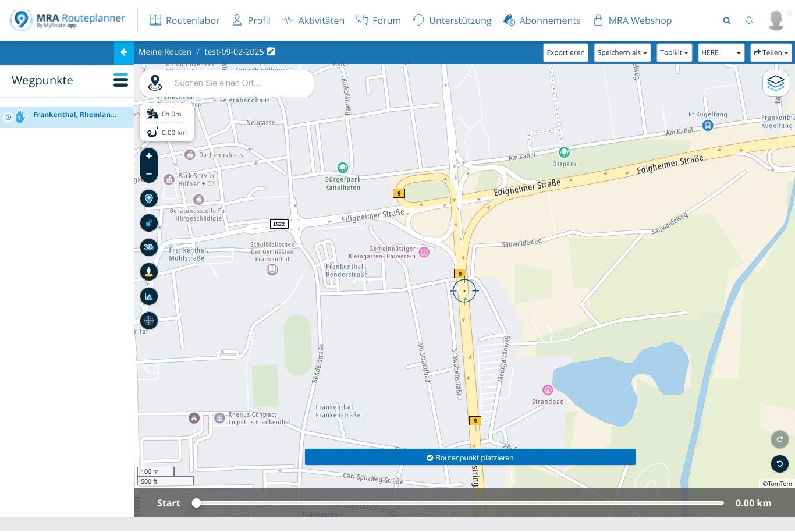This screenshot has width=795, height=532.
Task: Click the Ostpark map marker
Action: (564, 152)
